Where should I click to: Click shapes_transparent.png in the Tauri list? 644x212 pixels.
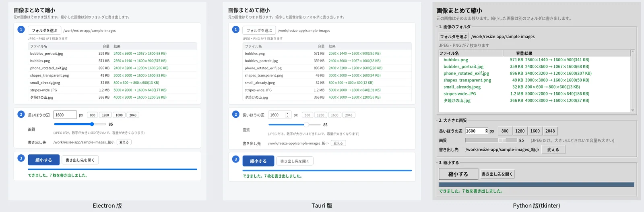327,75
